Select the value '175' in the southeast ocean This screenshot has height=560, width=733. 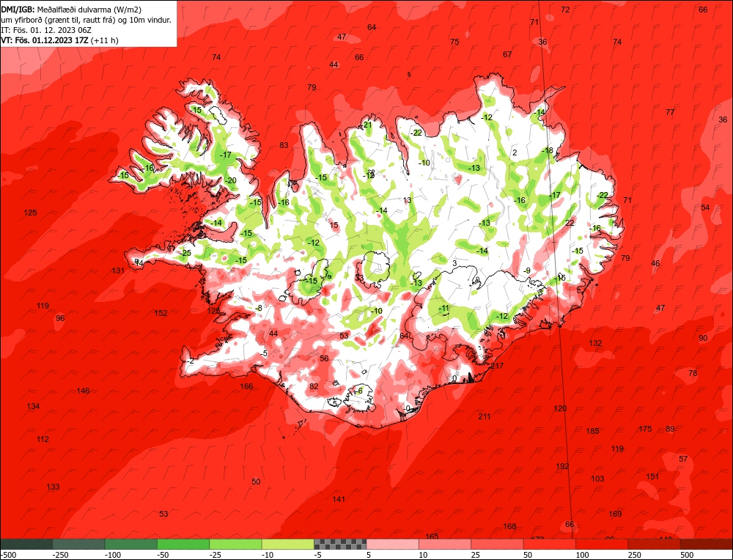tap(645, 429)
